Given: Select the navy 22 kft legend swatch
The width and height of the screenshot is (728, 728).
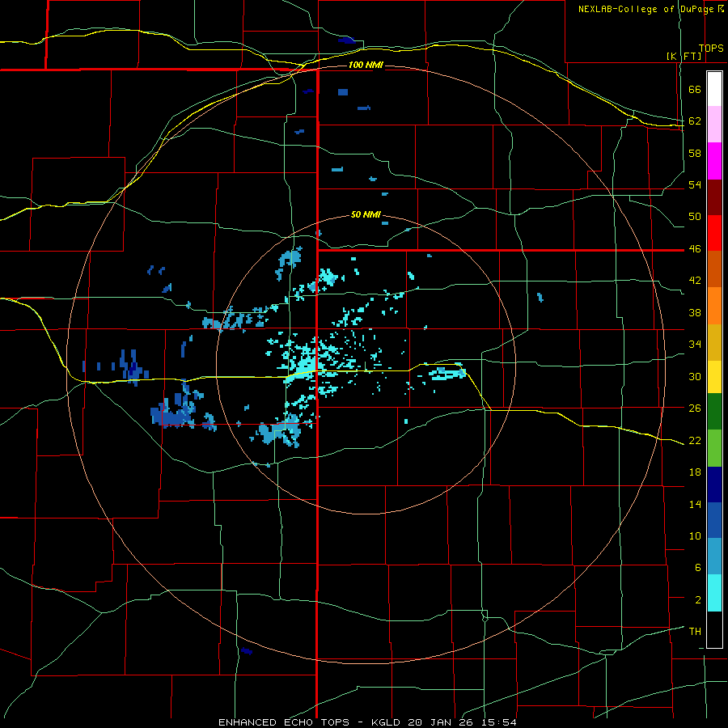Looking at the screenshot, I should [x=714, y=485].
